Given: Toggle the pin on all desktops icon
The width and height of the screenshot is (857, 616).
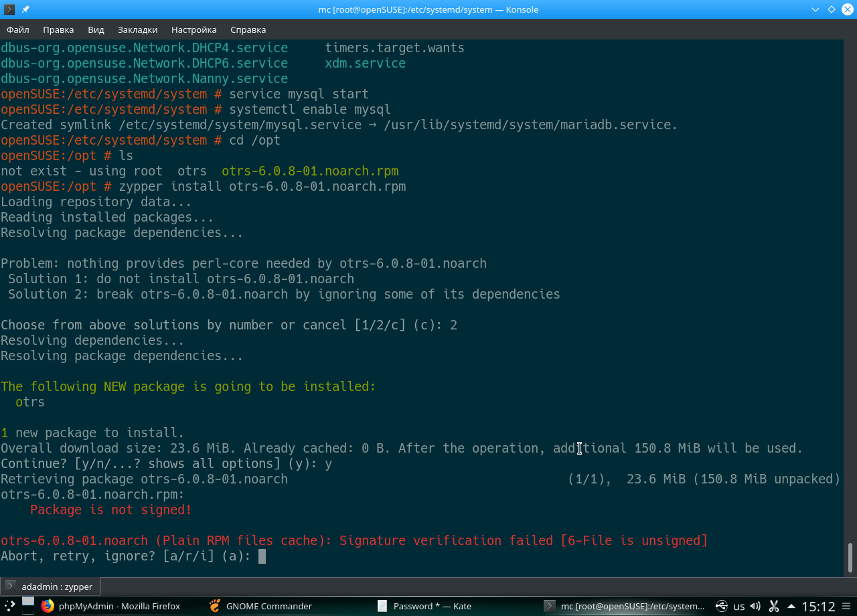Looking at the screenshot, I should [25, 9].
